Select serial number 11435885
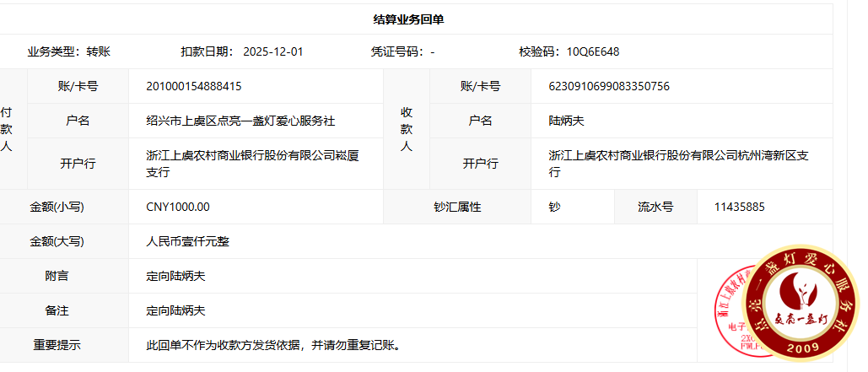The height and width of the screenshot is (372, 868). coord(740,207)
